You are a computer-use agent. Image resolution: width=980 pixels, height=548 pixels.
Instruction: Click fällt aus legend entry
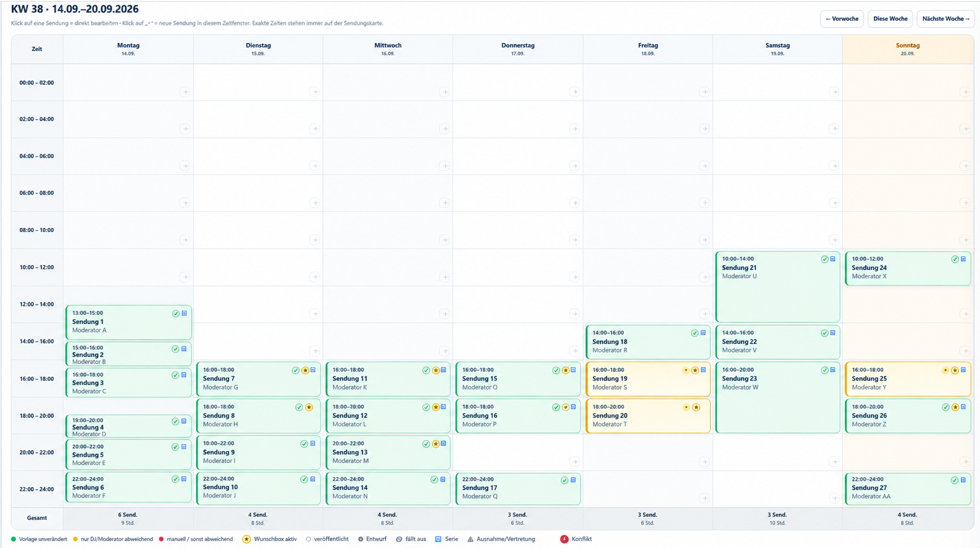coord(411,539)
